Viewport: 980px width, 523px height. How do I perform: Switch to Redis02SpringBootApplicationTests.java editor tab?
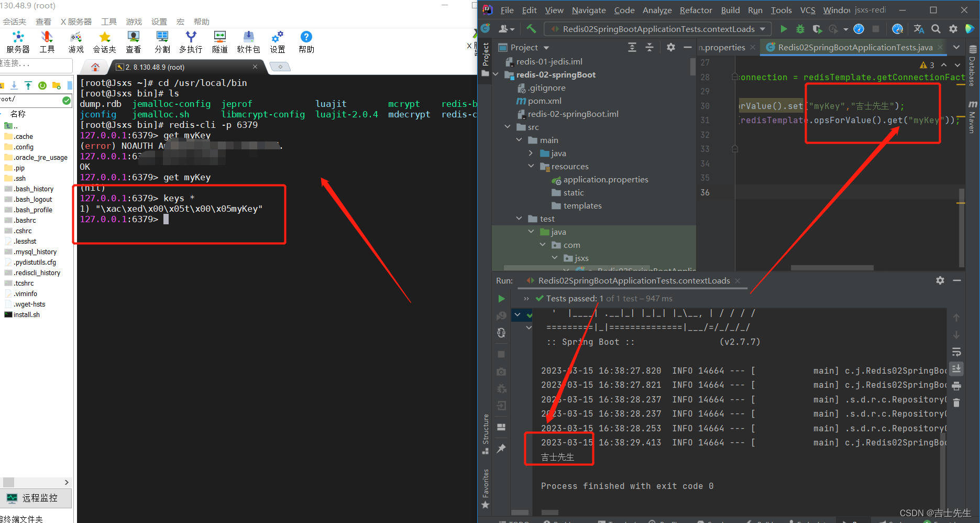855,47
